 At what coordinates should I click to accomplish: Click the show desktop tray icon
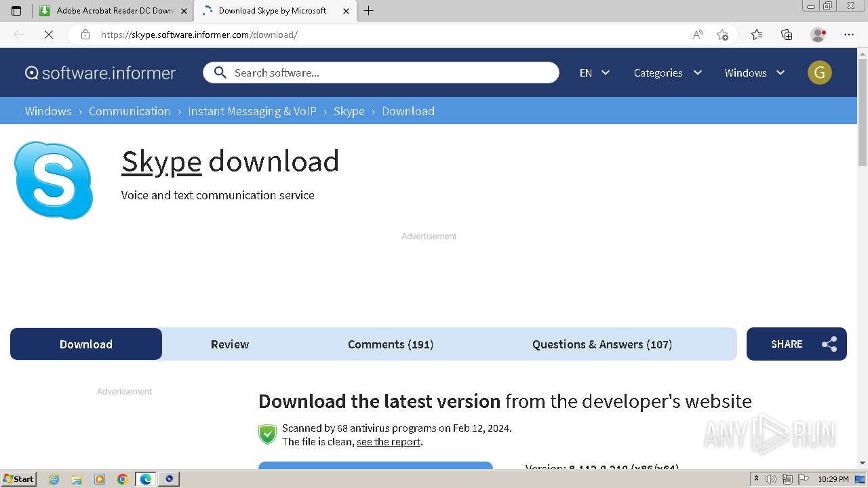[860, 479]
